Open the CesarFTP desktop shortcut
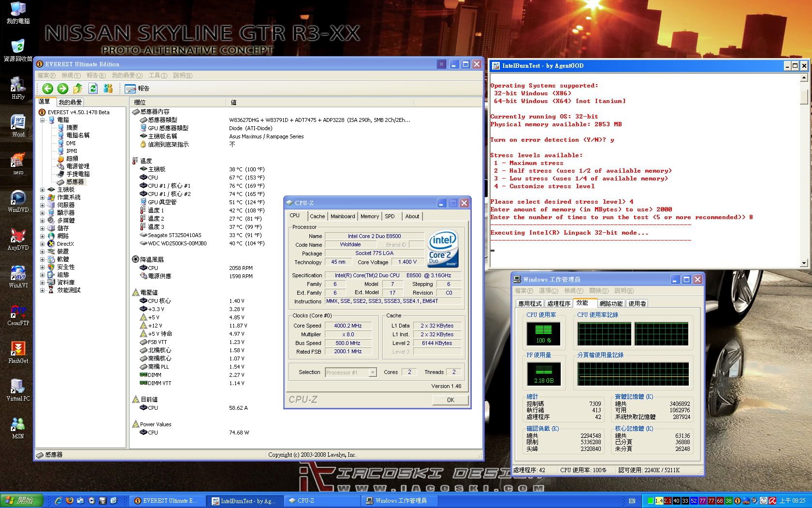The height and width of the screenshot is (508, 812). click(x=18, y=314)
